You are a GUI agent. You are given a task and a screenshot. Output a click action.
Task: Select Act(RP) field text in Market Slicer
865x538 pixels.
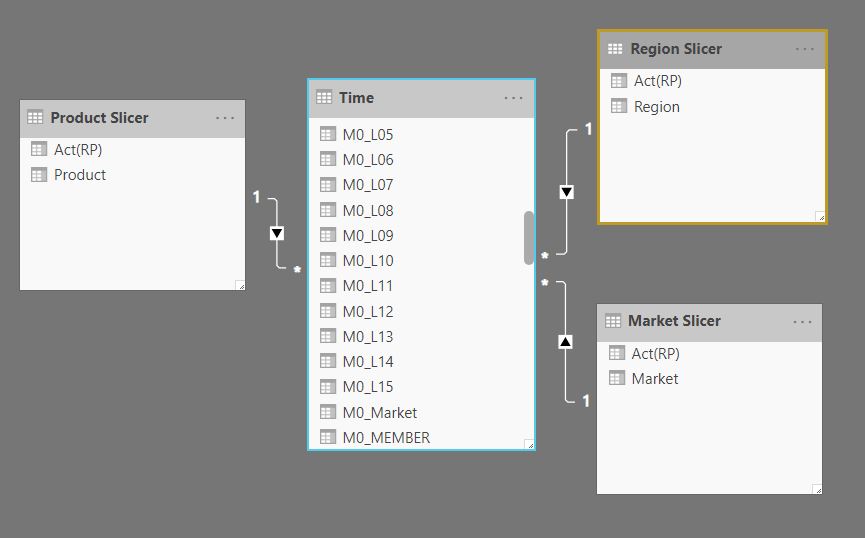pos(655,354)
